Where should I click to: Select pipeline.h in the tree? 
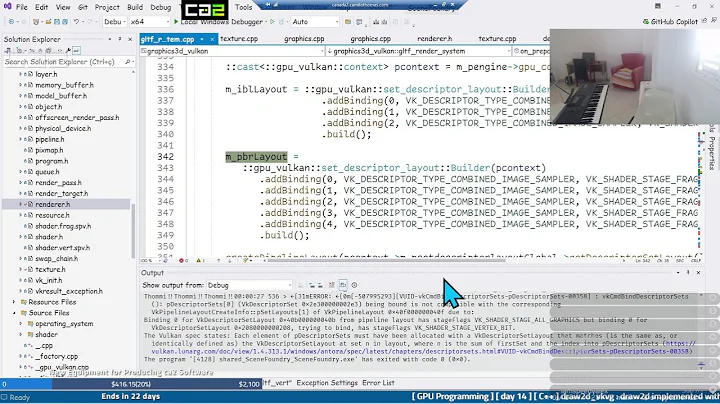pos(50,139)
